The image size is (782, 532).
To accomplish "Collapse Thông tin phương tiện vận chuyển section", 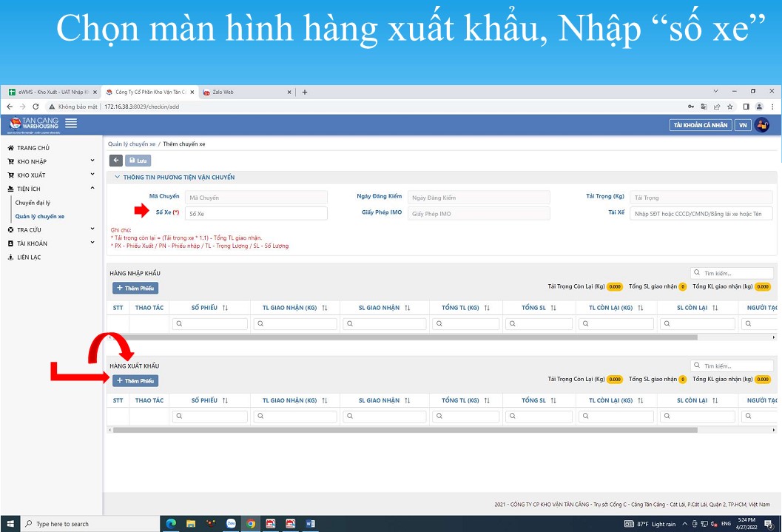I will pyautogui.click(x=117, y=178).
